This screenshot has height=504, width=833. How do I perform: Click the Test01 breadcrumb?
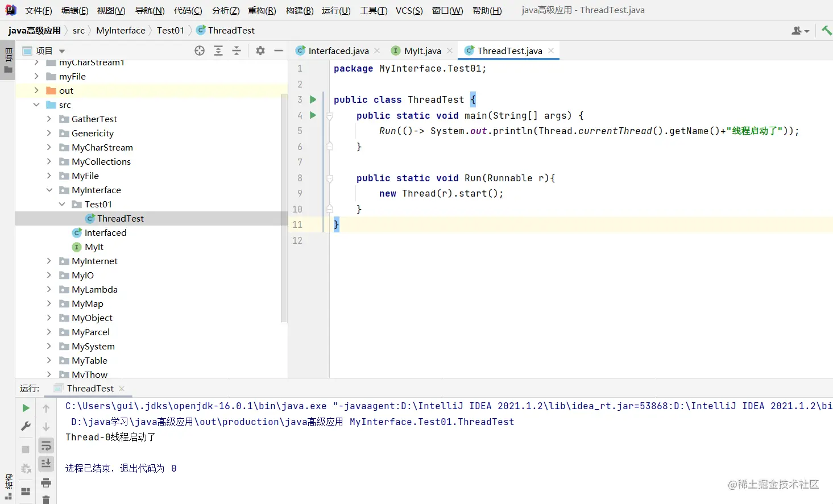171,30
